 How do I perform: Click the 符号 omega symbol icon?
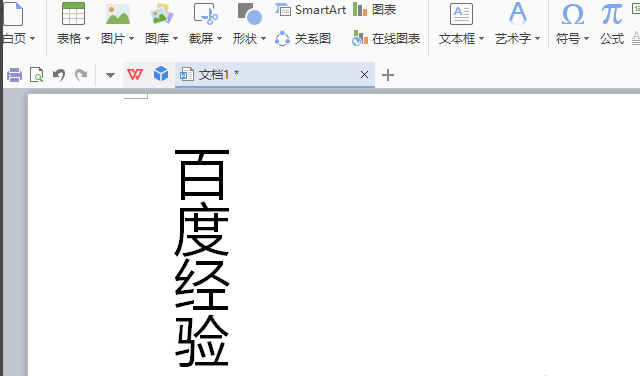coord(573,15)
